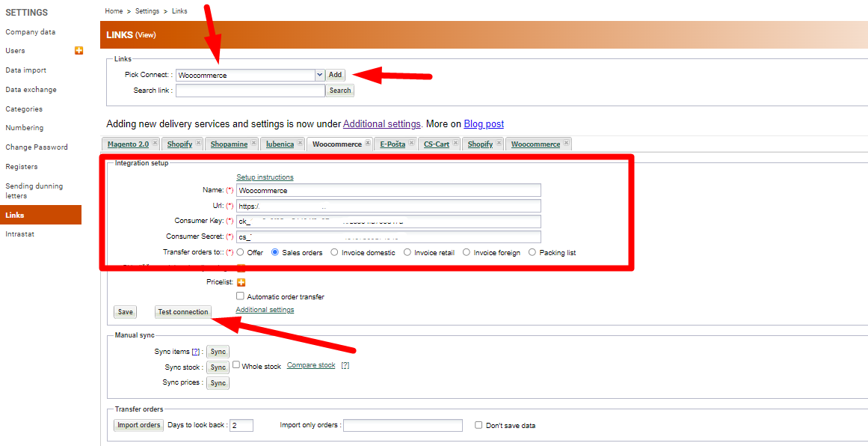The height and width of the screenshot is (446, 868).
Task: Click the Consumer Key field
Action: coord(389,221)
